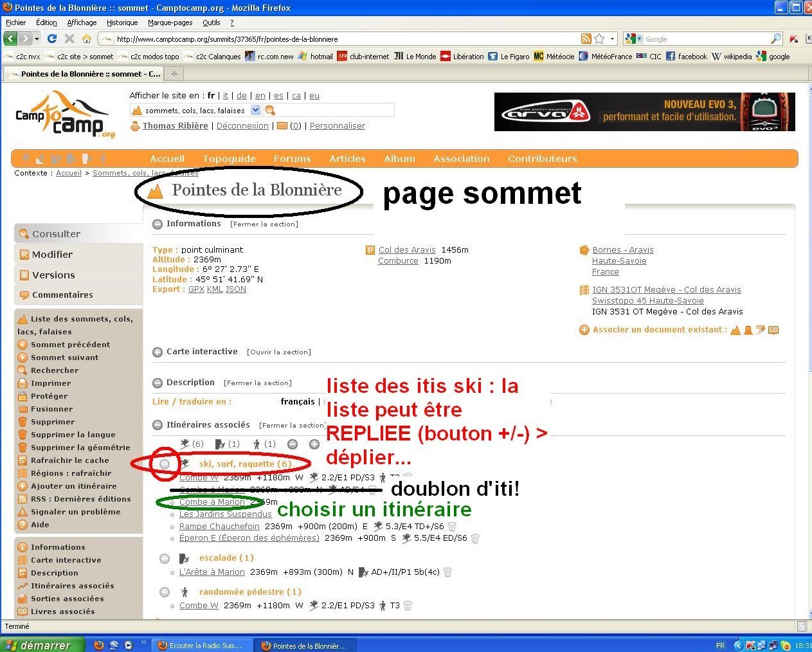Open the Firefox home page icon
This screenshot has height=652, width=812.
[x=87, y=39]
